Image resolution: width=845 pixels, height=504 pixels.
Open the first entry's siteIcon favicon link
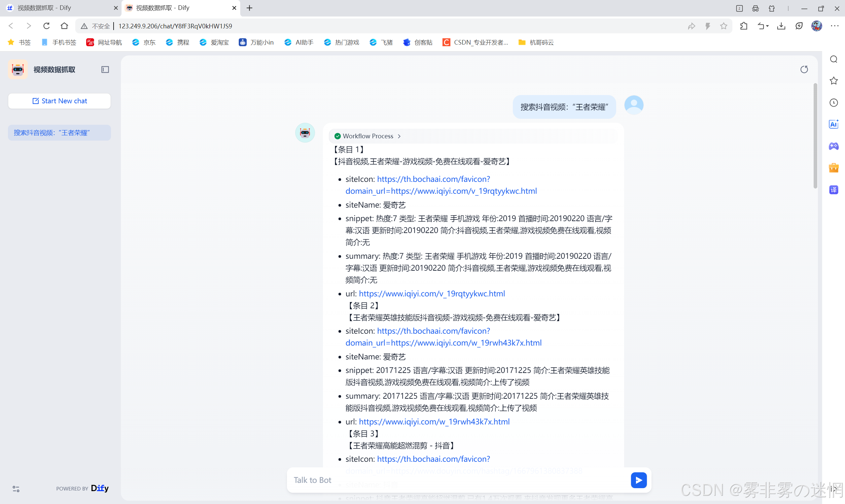[x=441, y=185]
